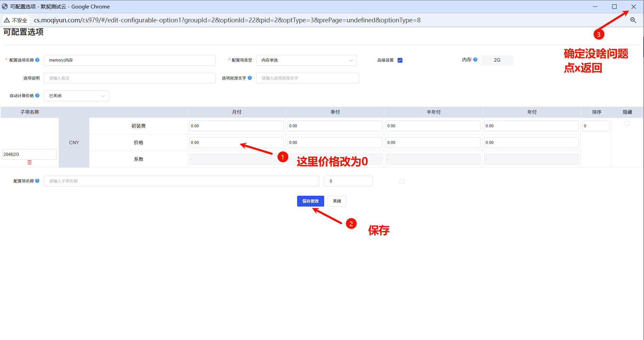Click the 年付 价格 input field
Viewport: 644px width, 340px height.
(531, 143)
